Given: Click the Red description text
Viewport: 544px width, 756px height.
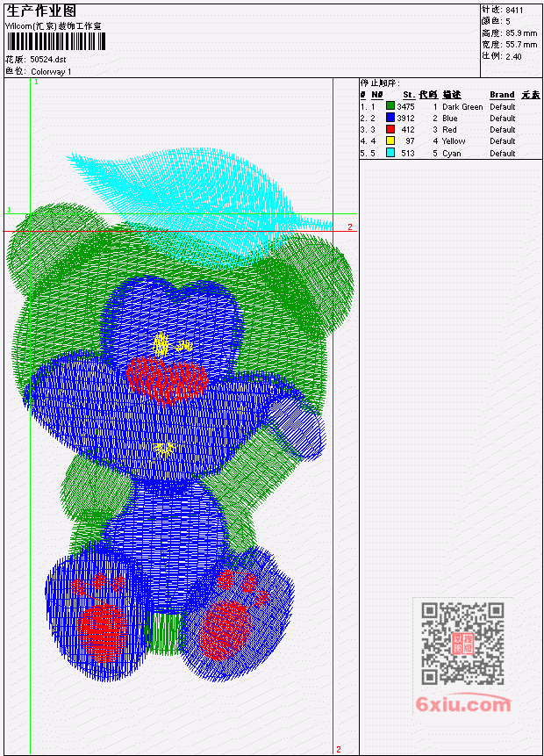Looking at the screenshot, I should pyautogui.click(x=449, y=130).
